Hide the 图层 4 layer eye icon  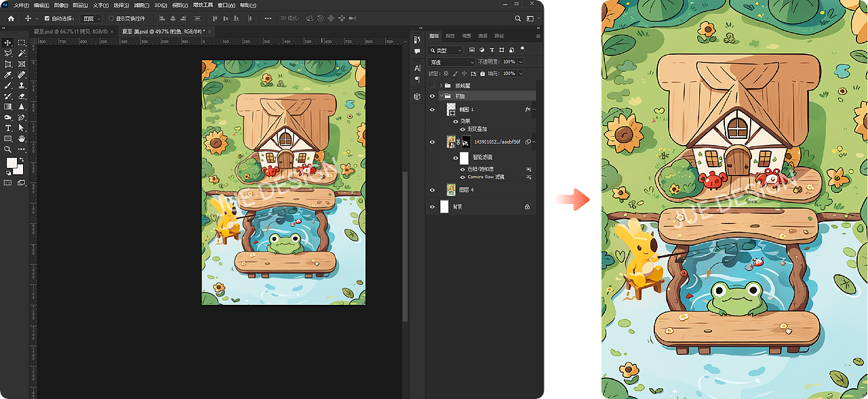[432, 190]
